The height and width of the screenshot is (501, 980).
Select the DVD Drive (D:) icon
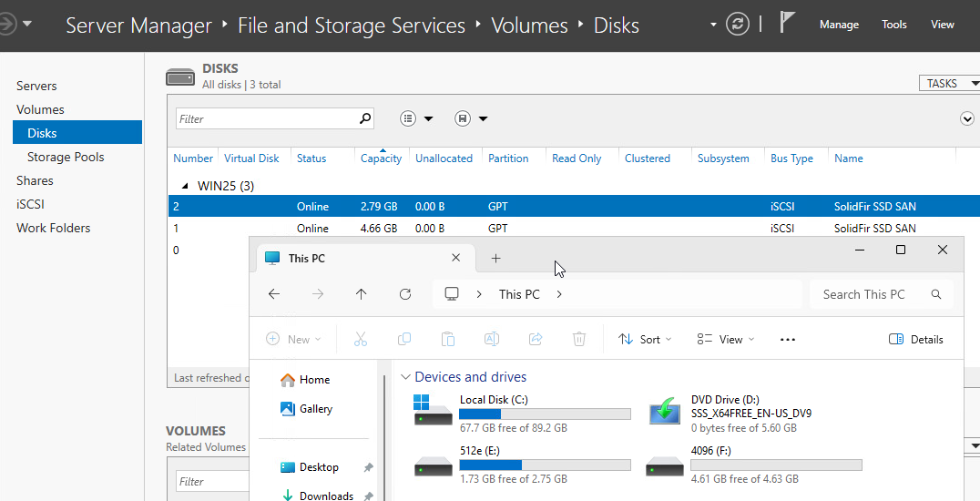(x=664, y=410)
